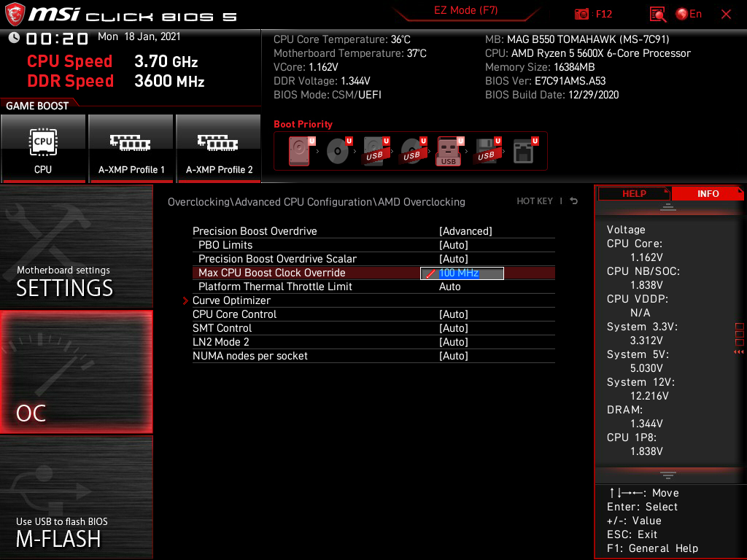
Task: Enable A-XMP Profile 2
Action: [x=219, y=148]
